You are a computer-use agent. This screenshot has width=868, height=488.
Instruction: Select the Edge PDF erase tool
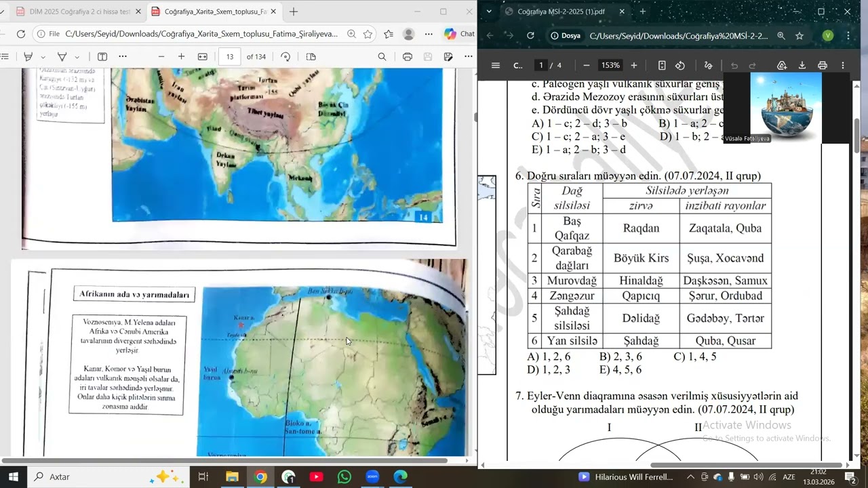[x=62, y=57]
